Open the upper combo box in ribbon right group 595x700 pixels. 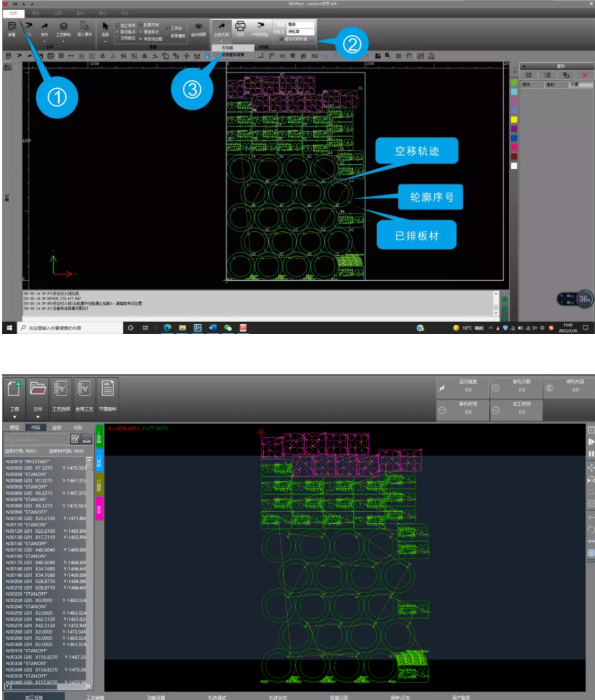pyautogui.click(x=300, y=24)
